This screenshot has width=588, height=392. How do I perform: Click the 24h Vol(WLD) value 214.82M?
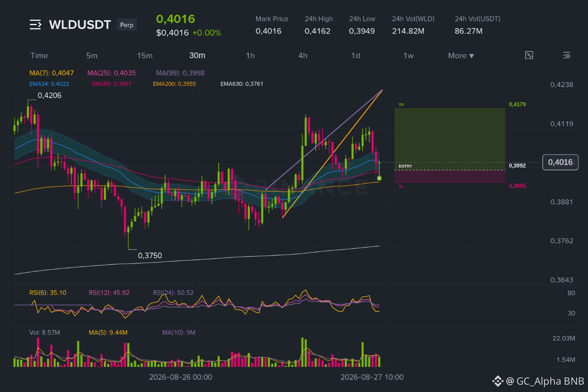click(x=408, y=31)
